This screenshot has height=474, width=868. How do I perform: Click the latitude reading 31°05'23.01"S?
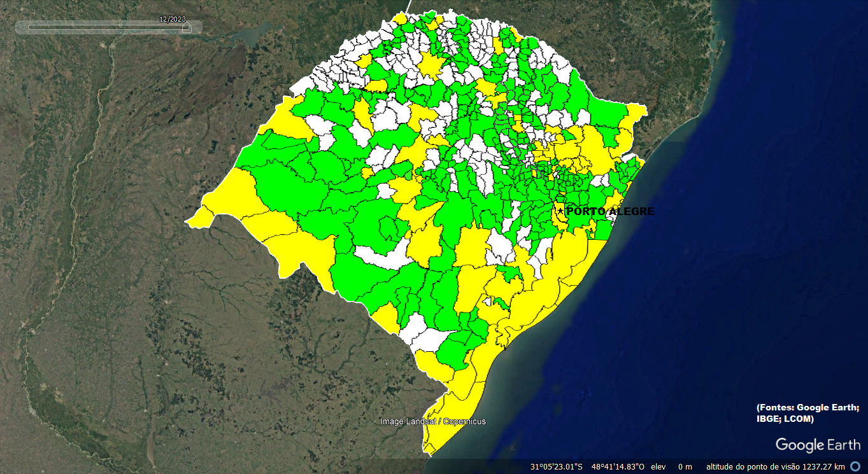556,466
